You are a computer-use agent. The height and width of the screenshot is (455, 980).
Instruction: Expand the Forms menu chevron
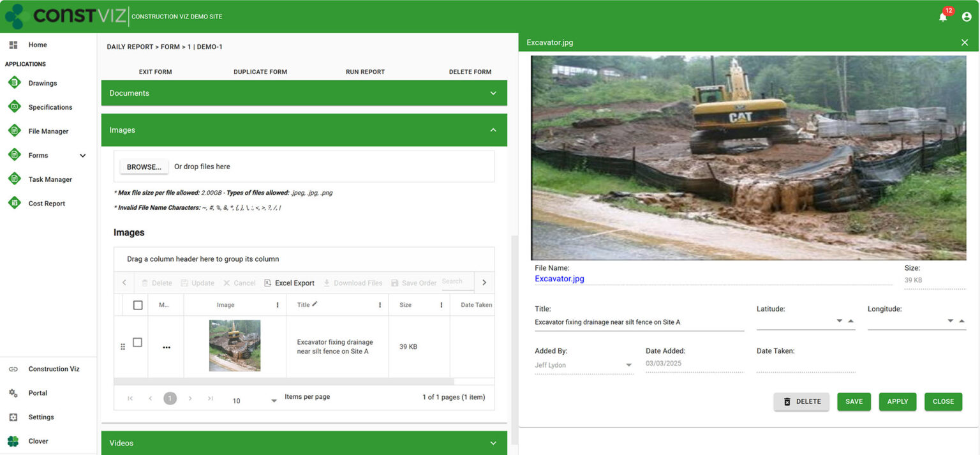82,155
